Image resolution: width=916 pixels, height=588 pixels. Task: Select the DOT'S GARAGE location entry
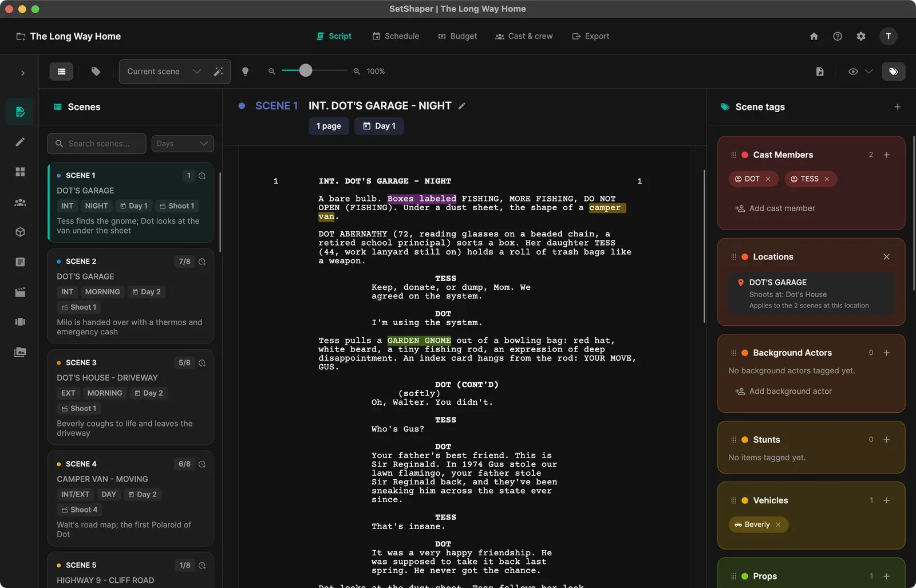click(811, 294)
